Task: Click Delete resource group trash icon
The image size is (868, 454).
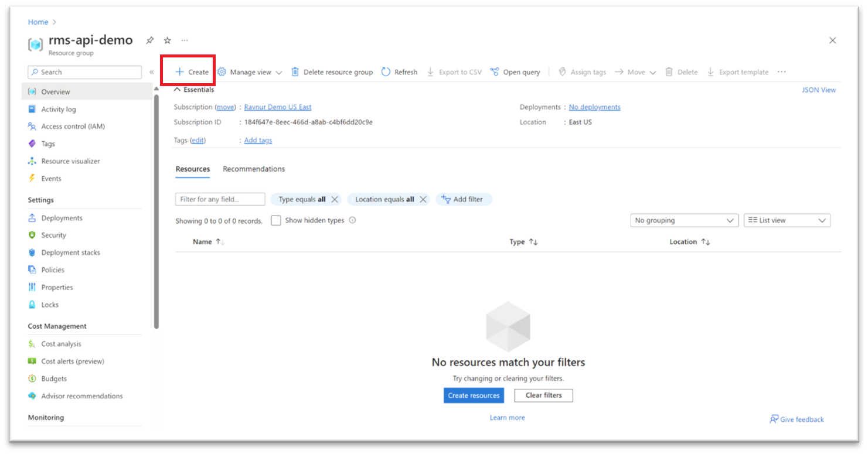Action: (295, 72)
